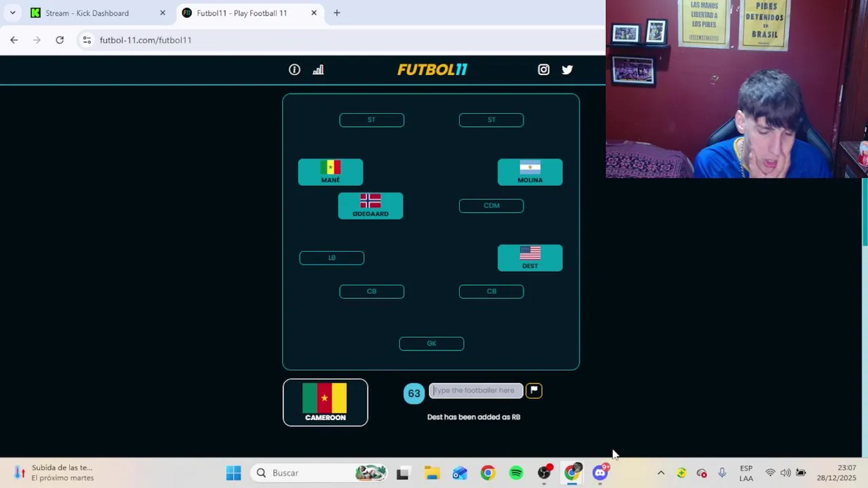The image size is (868, 488).
Task: Select the left ST position slot
Action: (x=372, y=120)
